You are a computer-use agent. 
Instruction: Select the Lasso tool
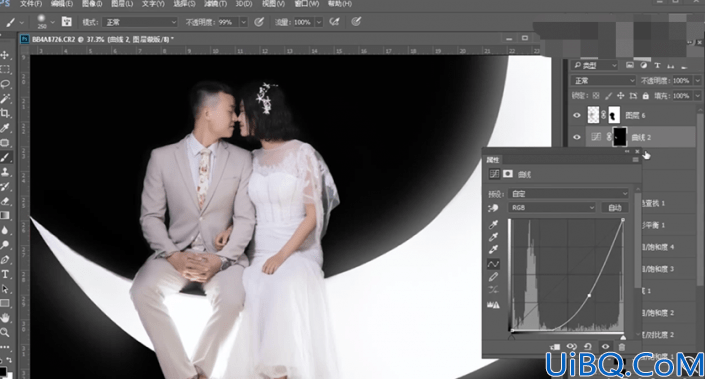point(5,84)
